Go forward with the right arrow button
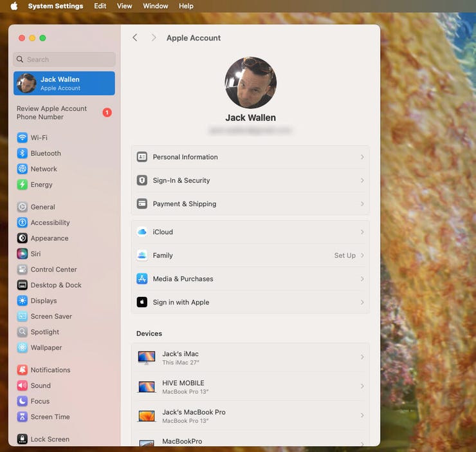Image resolution: width=476 pixels, height=452 pixels. [154, 38]
